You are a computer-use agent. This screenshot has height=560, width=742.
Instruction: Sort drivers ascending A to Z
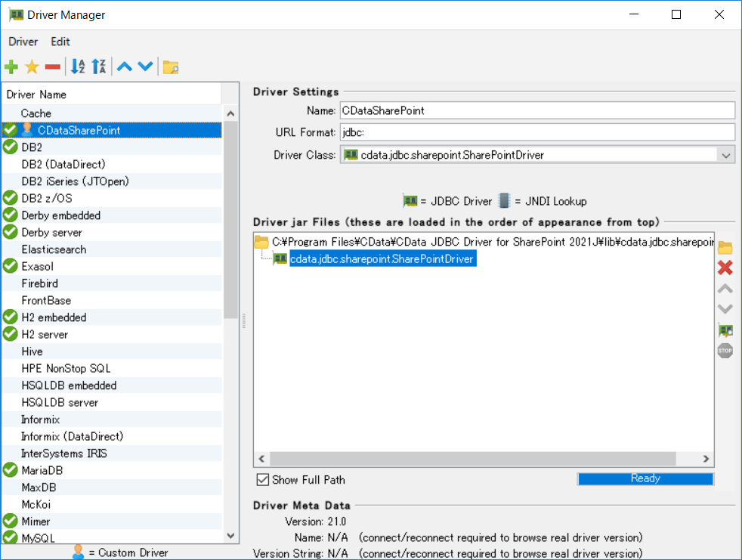(x=77, y=67)
